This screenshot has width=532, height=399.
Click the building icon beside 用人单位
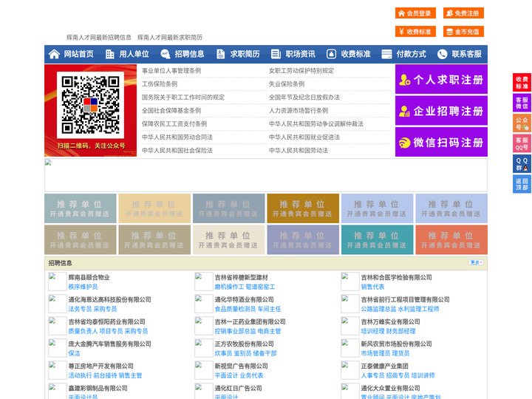pyautogui.click(x=109, y=54)
